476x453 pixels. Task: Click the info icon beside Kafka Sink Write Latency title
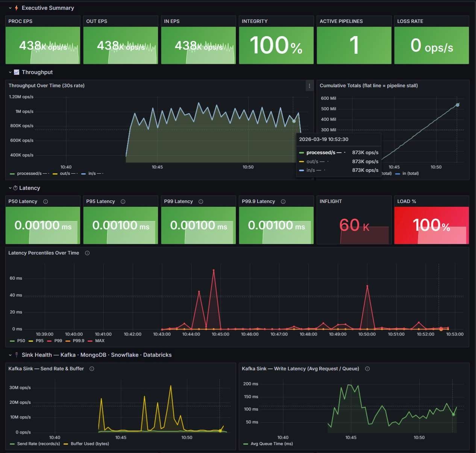(x=367, y=369)
